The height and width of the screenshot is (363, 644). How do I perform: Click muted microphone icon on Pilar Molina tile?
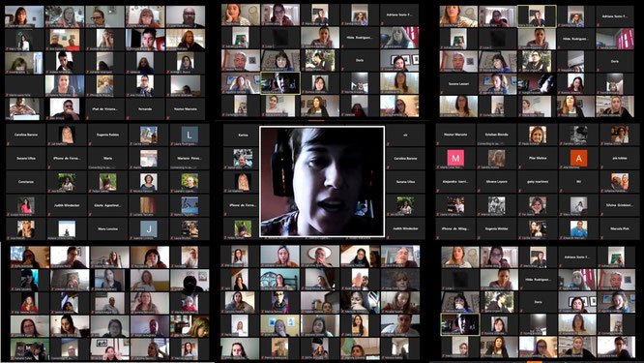point(520,167)
